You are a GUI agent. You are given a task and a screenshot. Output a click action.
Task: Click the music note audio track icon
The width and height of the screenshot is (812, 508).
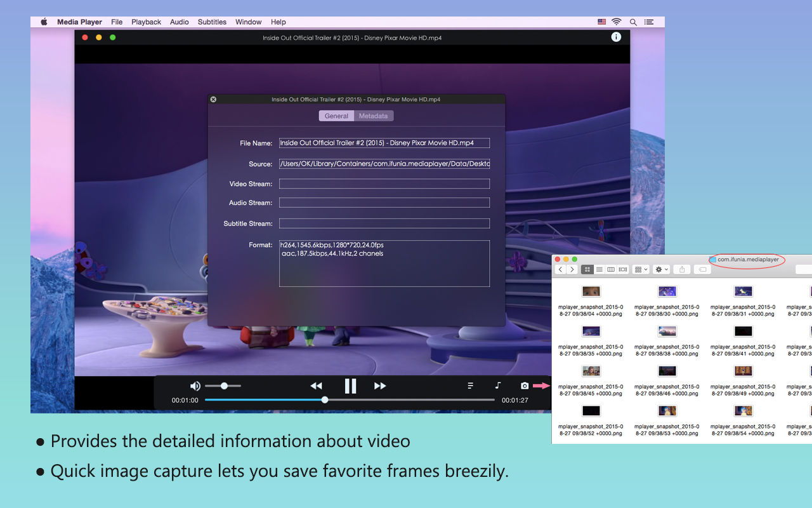tap(498, 386)
